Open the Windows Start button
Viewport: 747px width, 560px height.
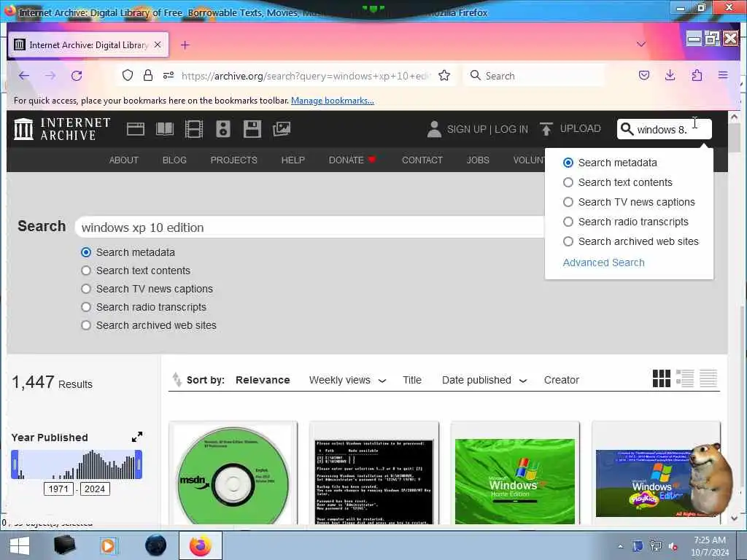tap(20, 545)
